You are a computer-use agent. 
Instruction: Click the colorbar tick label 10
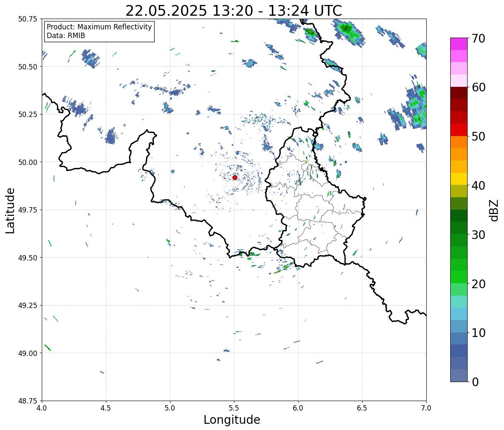tap(478, 333)
